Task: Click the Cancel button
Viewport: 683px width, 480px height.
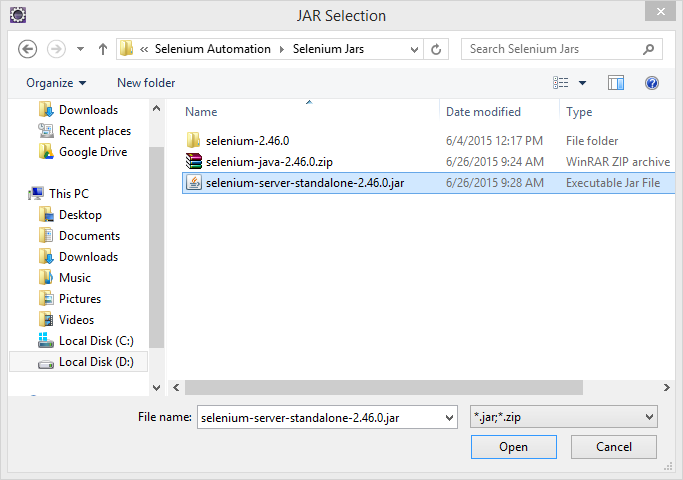Action: click(x=614, y=447)
